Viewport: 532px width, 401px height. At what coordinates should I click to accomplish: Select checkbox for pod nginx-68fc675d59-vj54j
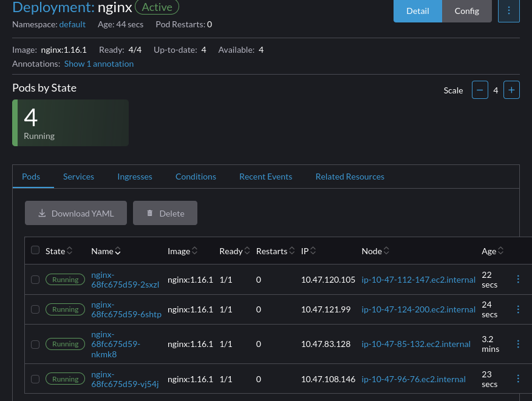[x=35, y=379]
